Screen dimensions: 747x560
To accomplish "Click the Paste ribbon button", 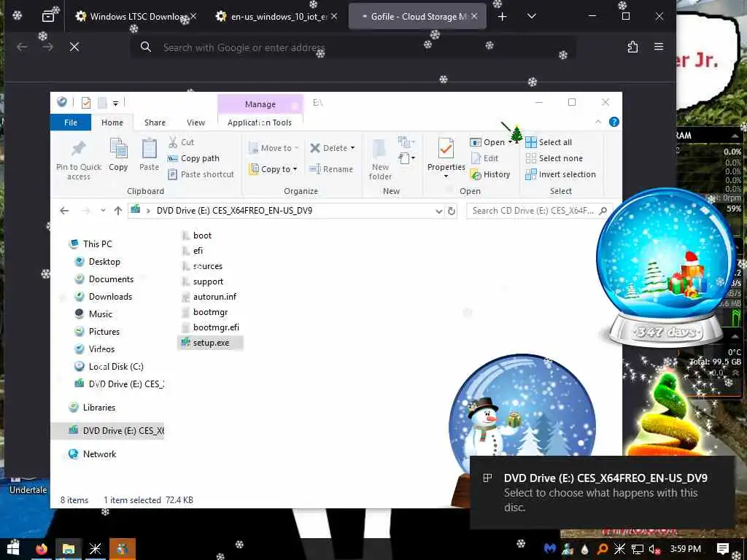I will (149, 155).
